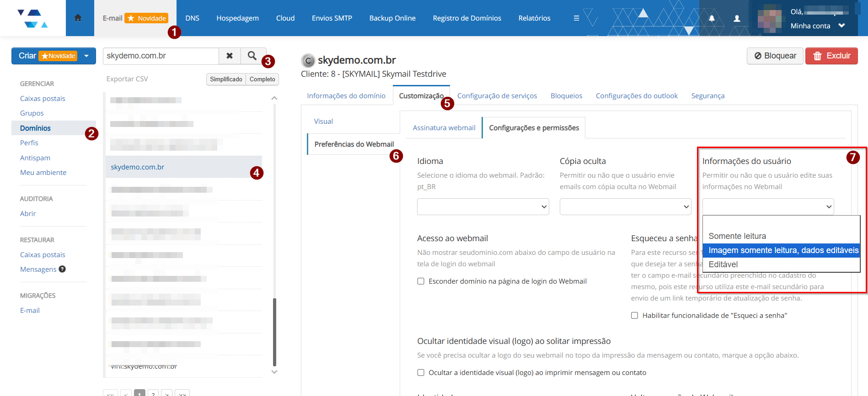Image resolution: width=868 pixels, height=396 pixels.
Task: Collapse the Informações do usuário dropdown
Action: pyautogui.click(x=768, y=206)
